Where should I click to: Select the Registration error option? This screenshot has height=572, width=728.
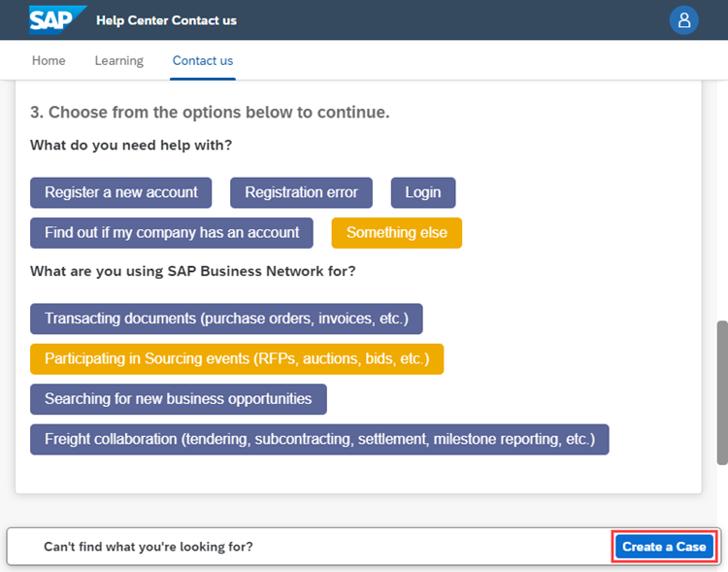pos(301,192)
